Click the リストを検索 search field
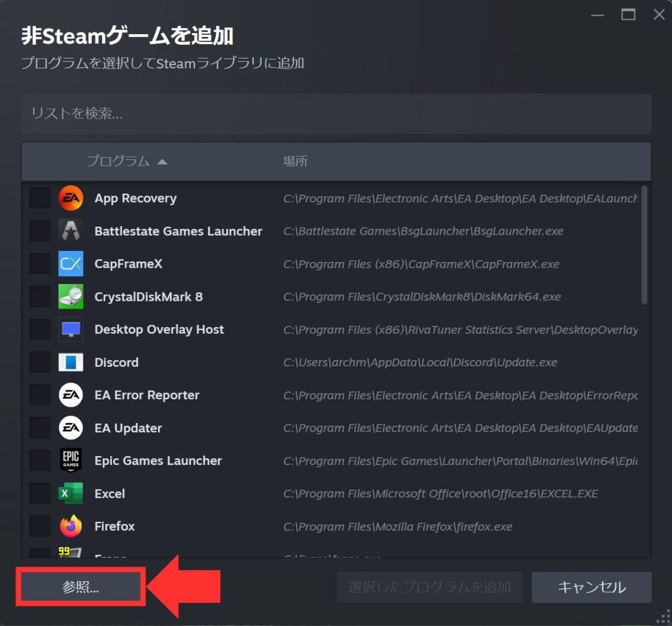 point(336,114)
